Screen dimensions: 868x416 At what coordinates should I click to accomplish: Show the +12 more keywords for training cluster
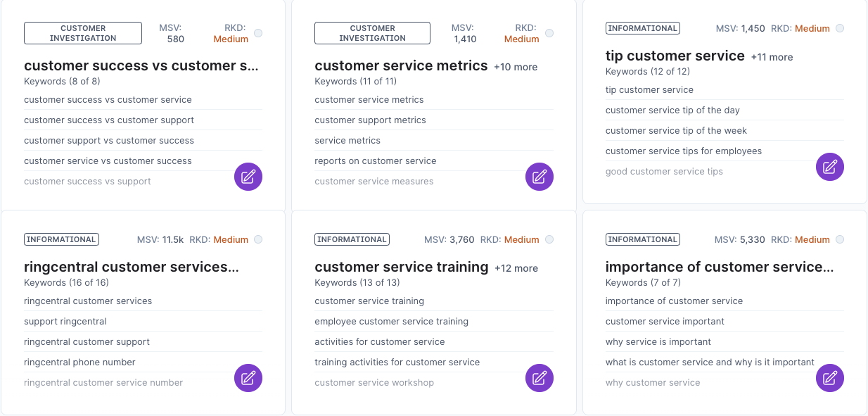518,267
